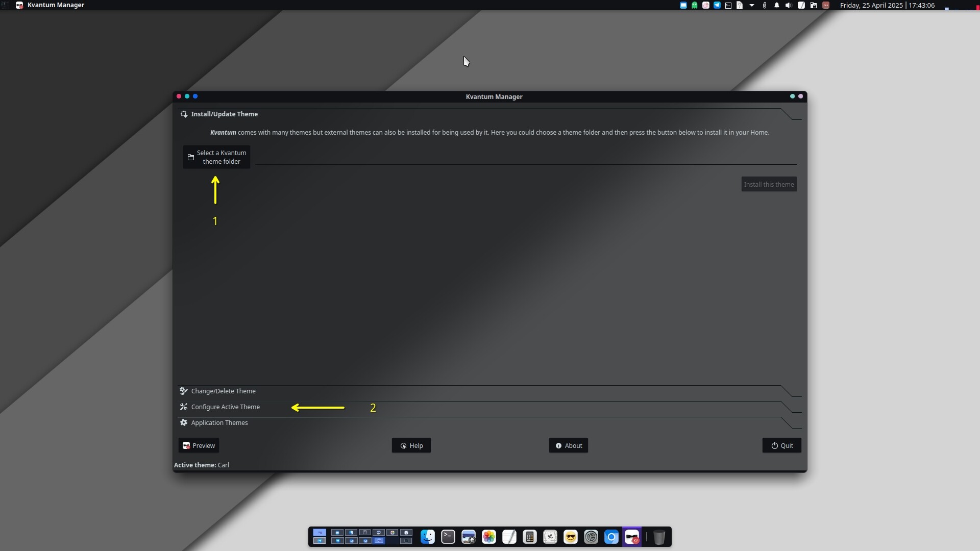Screen dimensions: 980x551
Task: Expand hidden tray icons arrow
Action: point(752,5)
